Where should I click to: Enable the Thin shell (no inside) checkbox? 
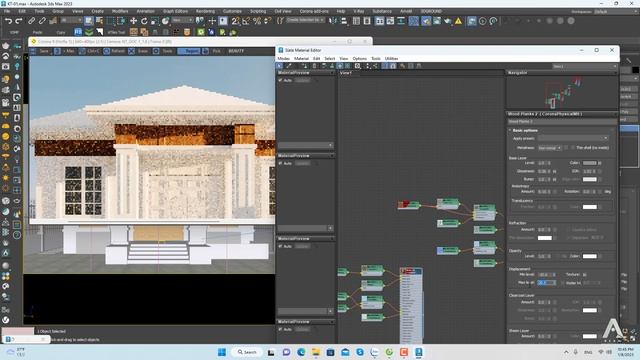coord(573,147)
